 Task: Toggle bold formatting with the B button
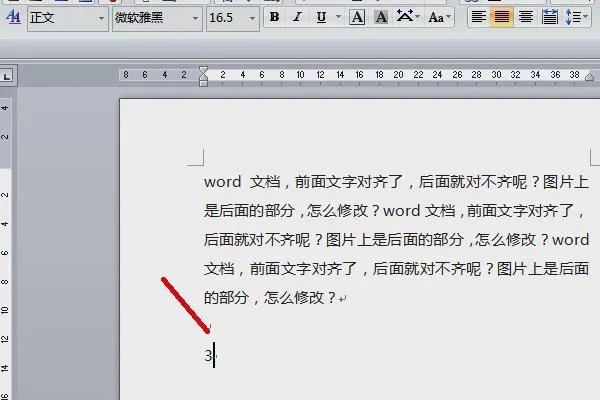[274, 17]
